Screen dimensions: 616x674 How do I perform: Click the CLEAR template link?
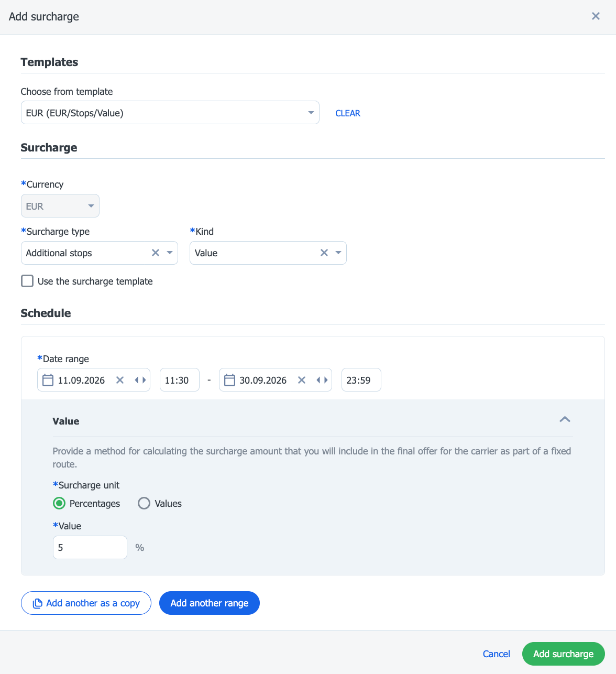[348, 113]
